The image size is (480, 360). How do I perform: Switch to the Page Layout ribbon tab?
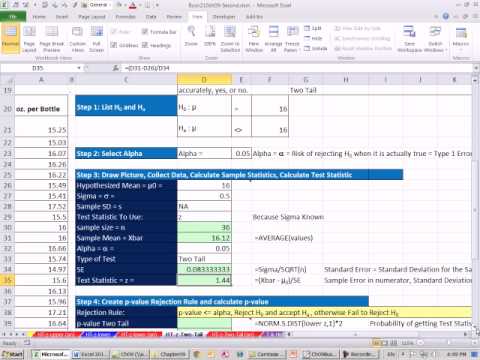click(92, 17)
